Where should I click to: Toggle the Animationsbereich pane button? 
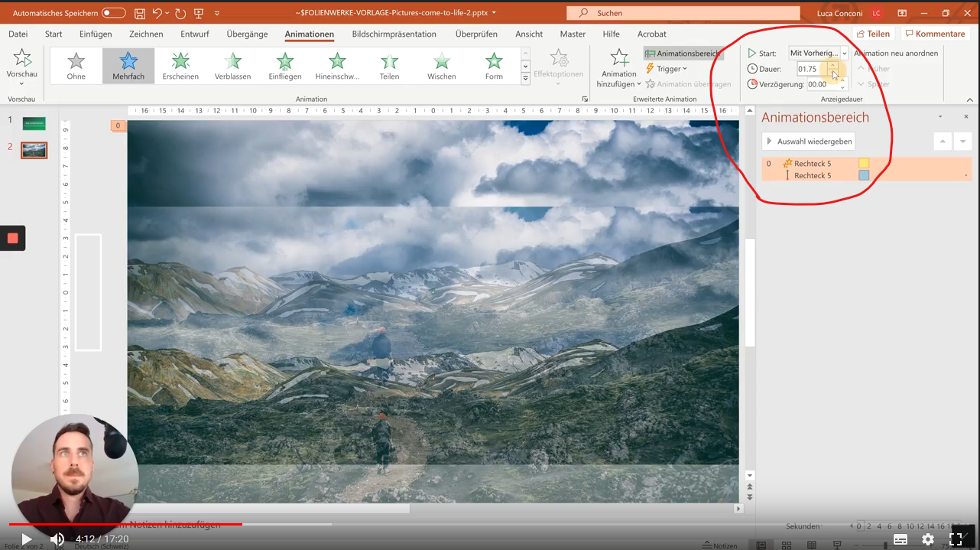tap(683, 54)
